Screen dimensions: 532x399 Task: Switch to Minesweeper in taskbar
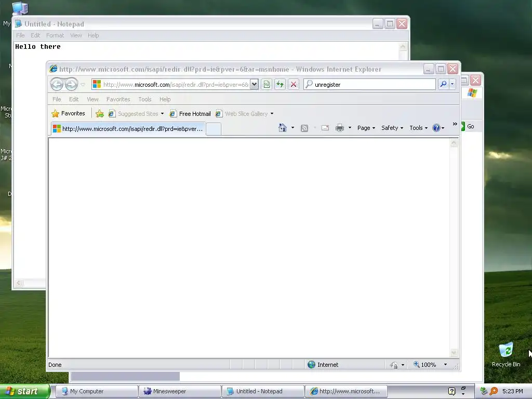click(x=180, y=391)
